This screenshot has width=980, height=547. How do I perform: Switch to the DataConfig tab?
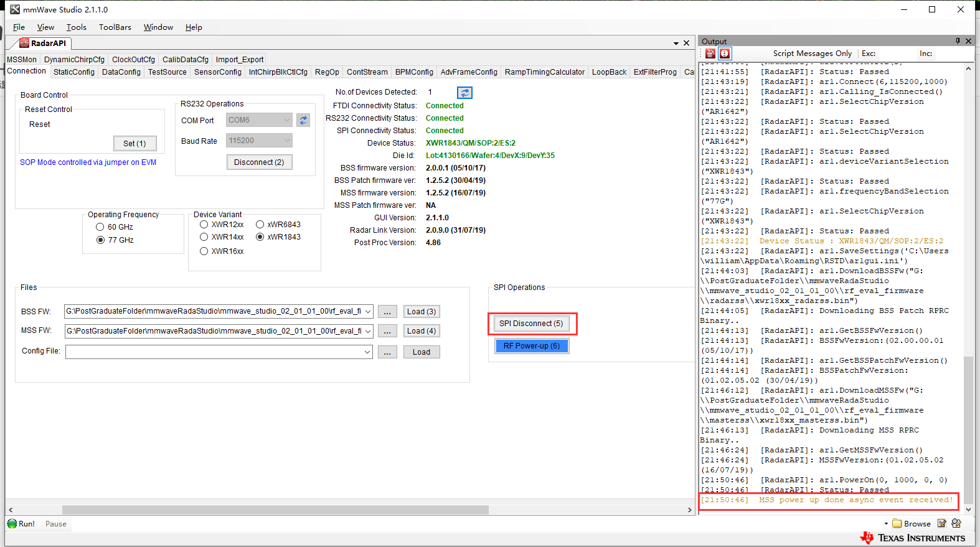point(121,72)
